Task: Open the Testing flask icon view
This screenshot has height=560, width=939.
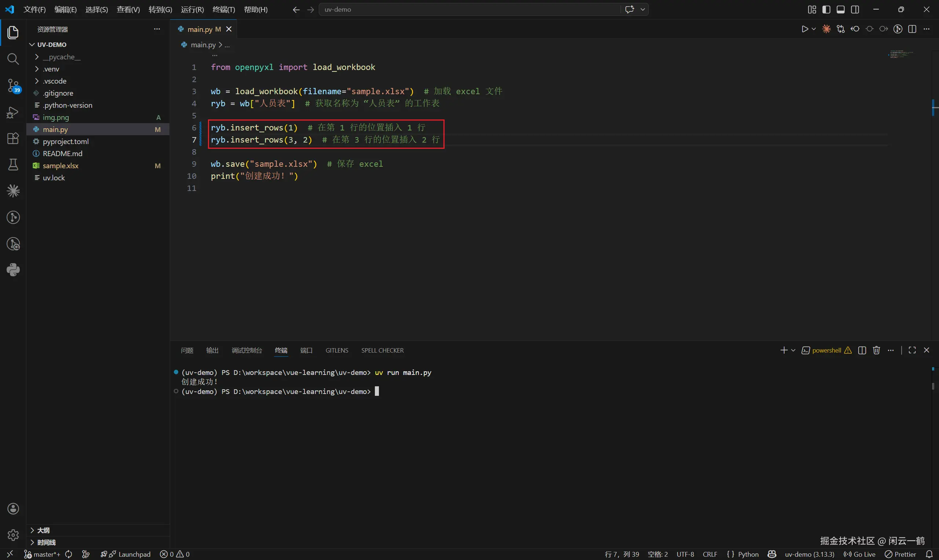Action: [x=13, y=165]
